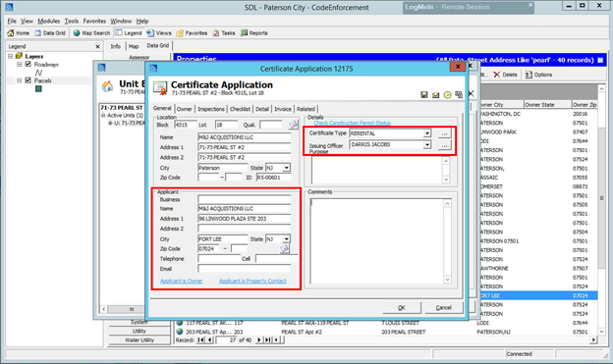Open Reports from the toolbar

254,33
